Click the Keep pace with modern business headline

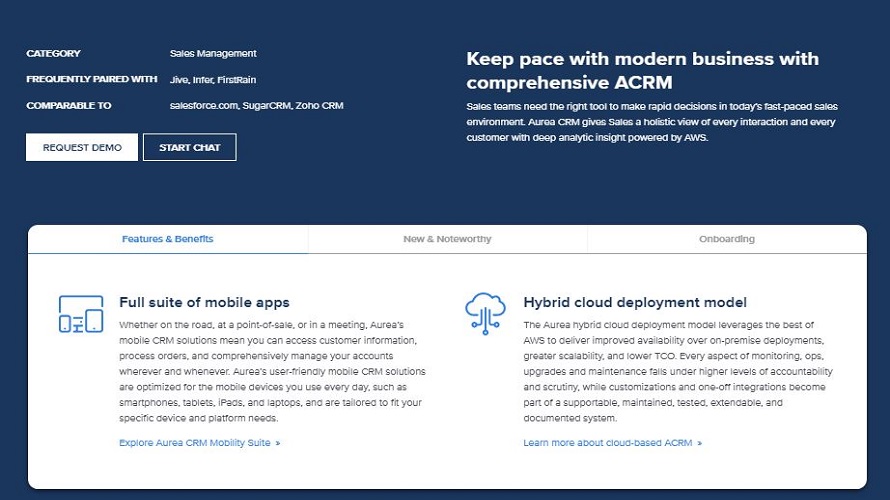point(643,70)
